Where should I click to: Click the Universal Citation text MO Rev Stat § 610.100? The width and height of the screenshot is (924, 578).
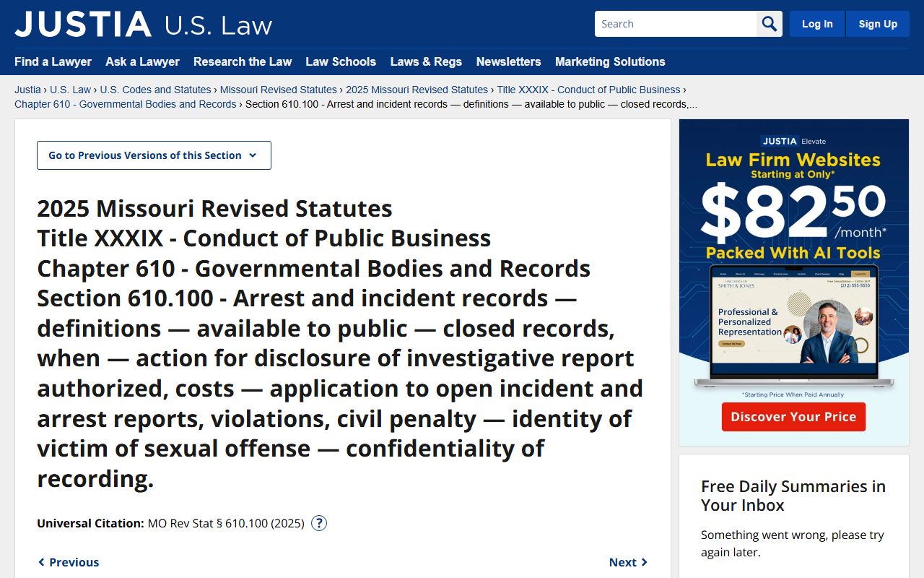pyautogui.click(x=226, y=523)
